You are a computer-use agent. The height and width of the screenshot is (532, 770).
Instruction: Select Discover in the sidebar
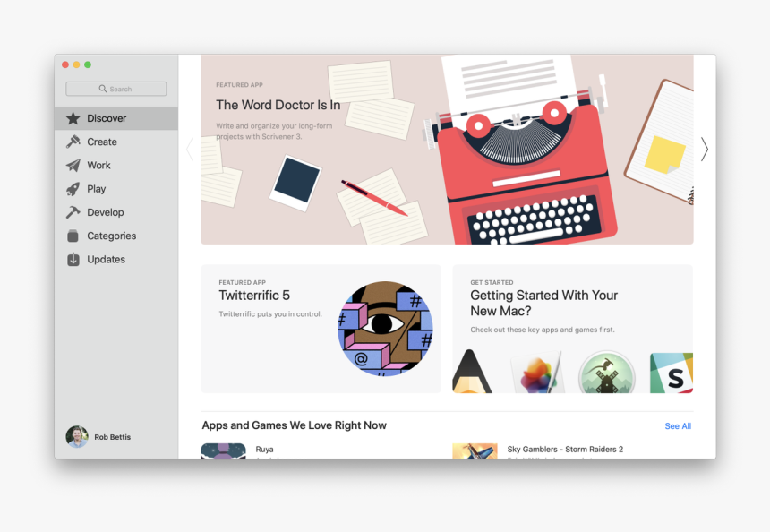pyautogui.click(x=116, y=118)
